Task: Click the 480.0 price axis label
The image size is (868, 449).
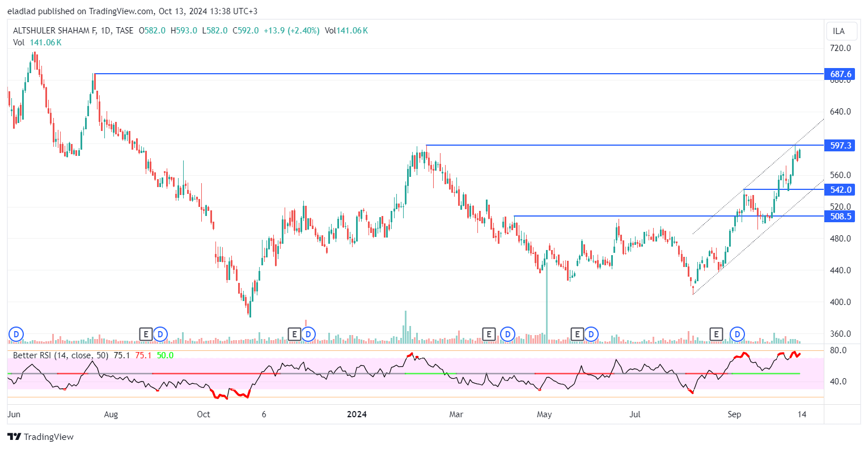Action: click(x=840, y=239)
